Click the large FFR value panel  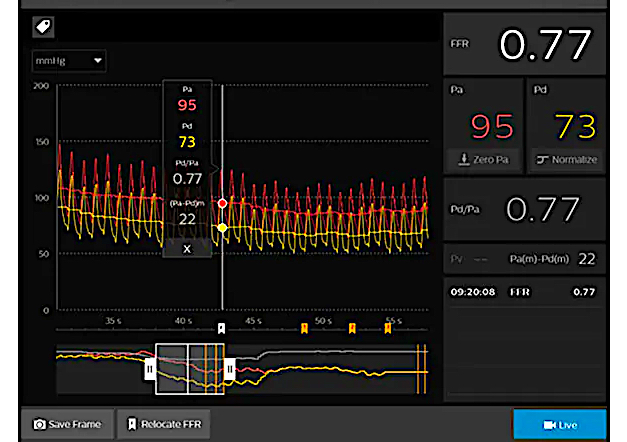click(523, 45)
